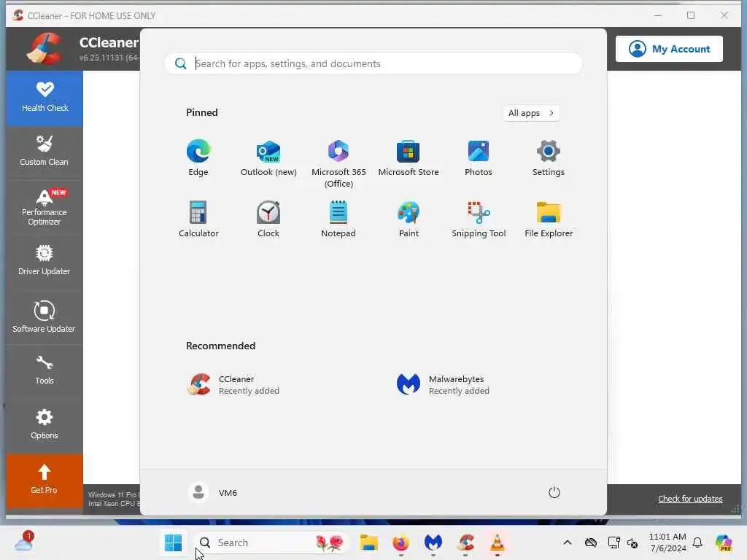Click Get Pro upgrade button
The width and height of the screenshot is (747, 560).
44,481
